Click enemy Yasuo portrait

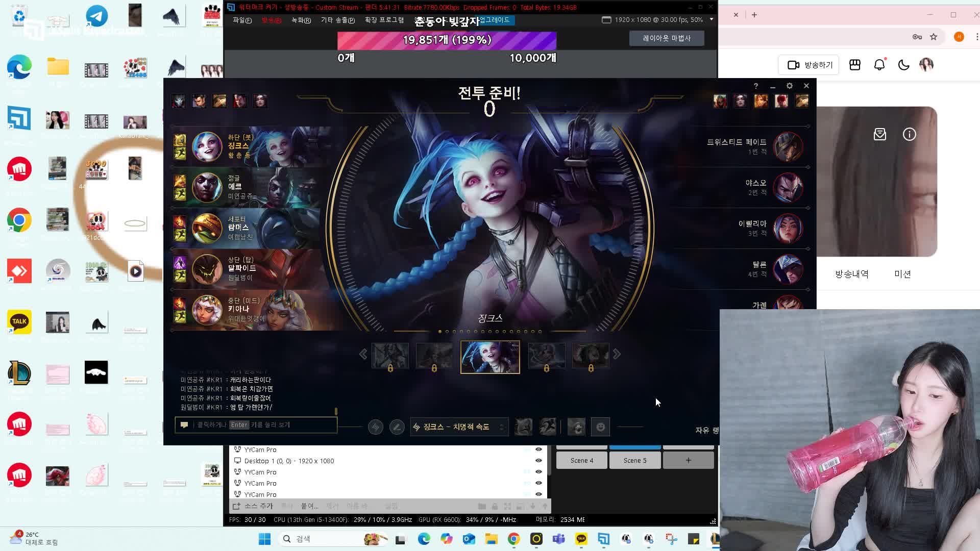[x=788, y=188]
